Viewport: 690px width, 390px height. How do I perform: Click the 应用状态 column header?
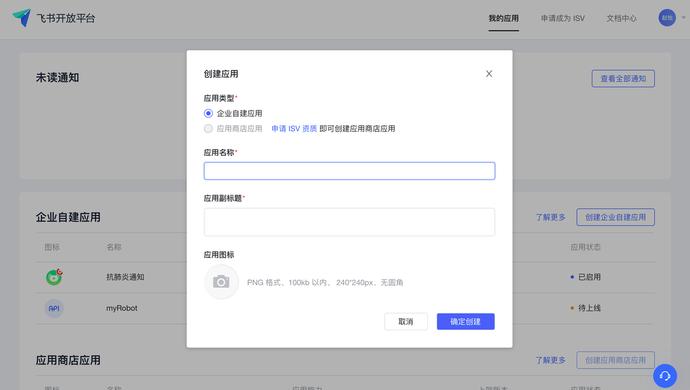click(x=586, y=247)
